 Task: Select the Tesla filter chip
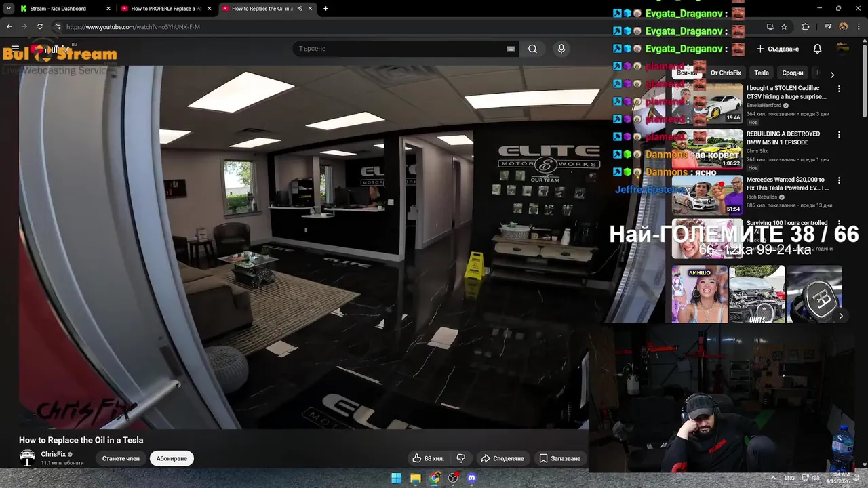click(762, 73)
